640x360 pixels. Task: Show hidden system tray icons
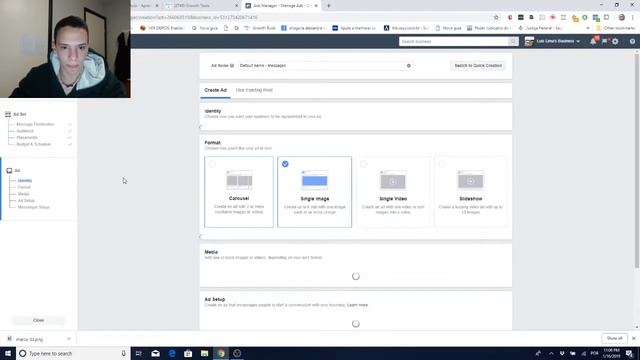click(551, 353)
